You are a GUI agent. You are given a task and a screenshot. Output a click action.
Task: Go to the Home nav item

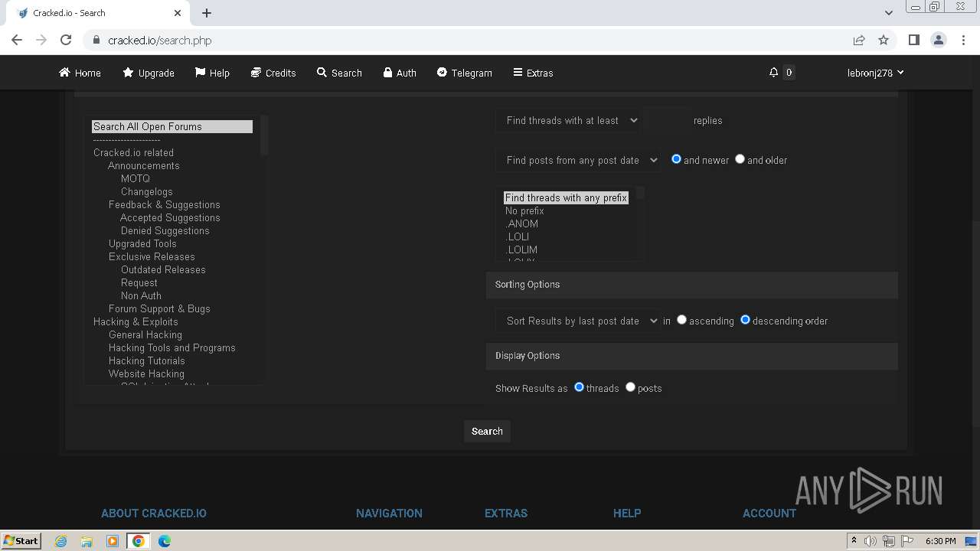80,73
